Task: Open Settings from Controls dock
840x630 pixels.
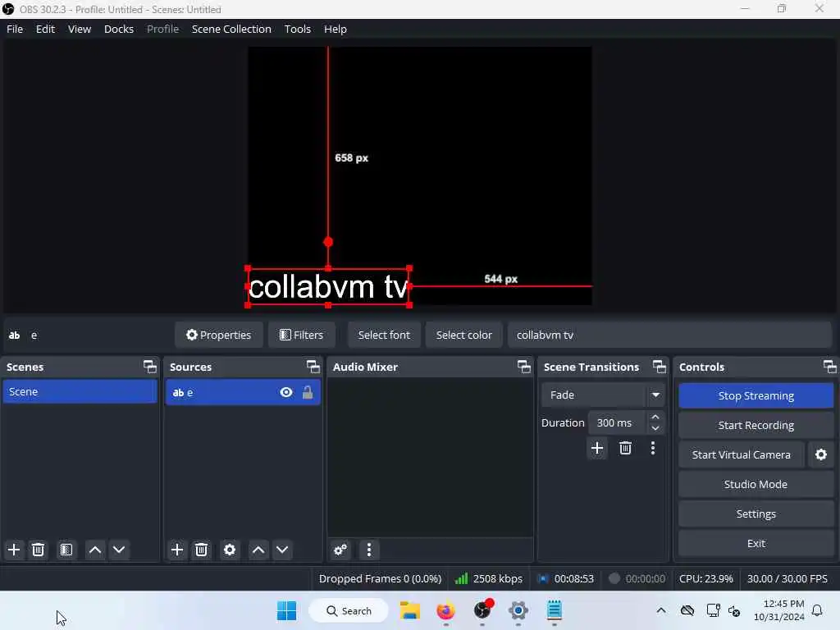Action: 756,514
